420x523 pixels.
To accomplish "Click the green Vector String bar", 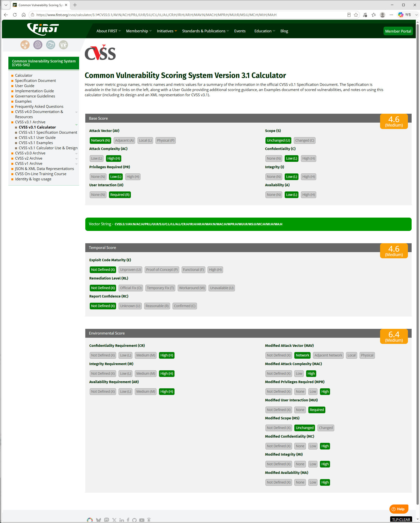I will coord(248,224).
